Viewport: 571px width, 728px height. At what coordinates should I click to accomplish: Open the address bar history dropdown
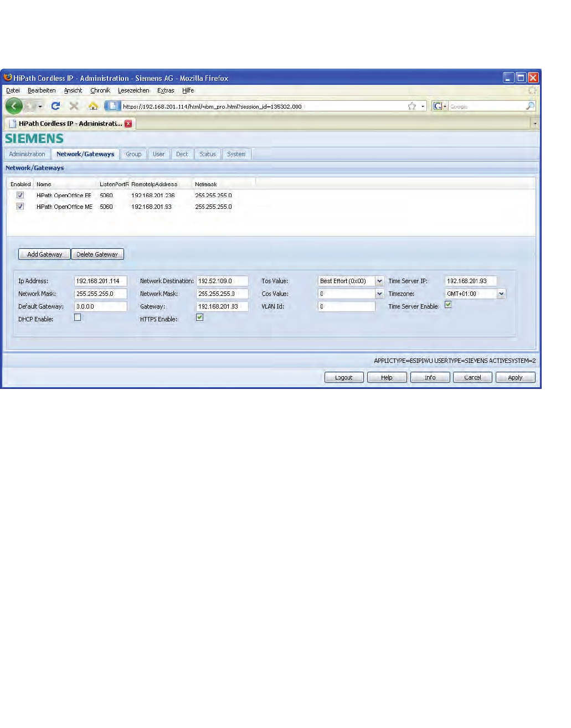pos(423,106)
